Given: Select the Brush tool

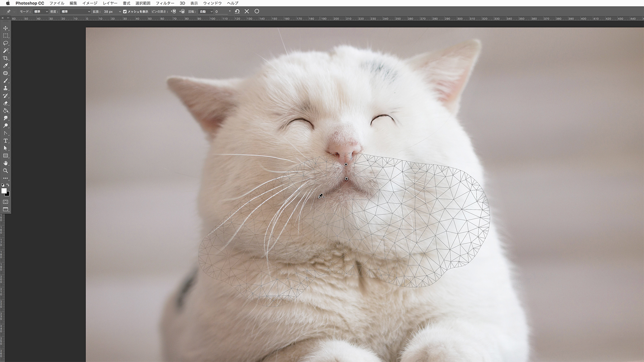Looking at the screenshot, I should [x=5, y=81].
